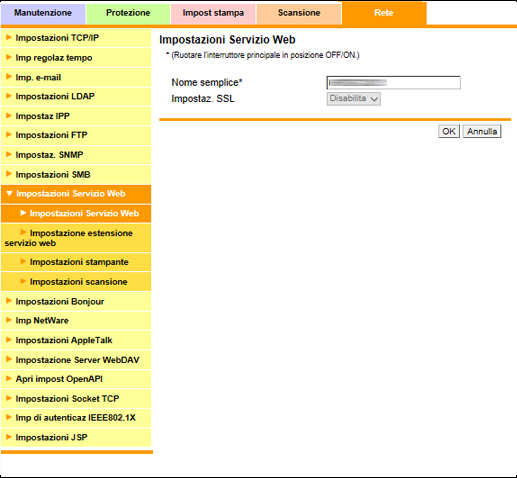Open Impostaz IPP settings
This screenshot has width=517, height=478.
[76, 116]
